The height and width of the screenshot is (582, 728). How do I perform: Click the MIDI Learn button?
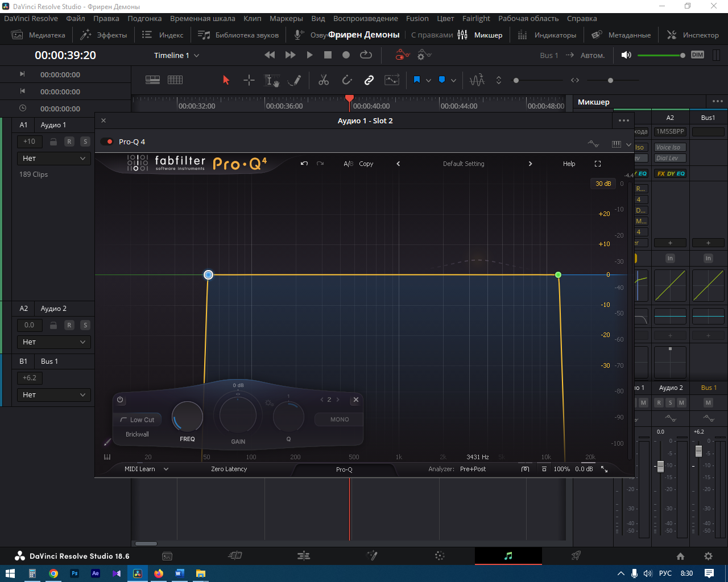pyautogui.click(x=140, y=469)
